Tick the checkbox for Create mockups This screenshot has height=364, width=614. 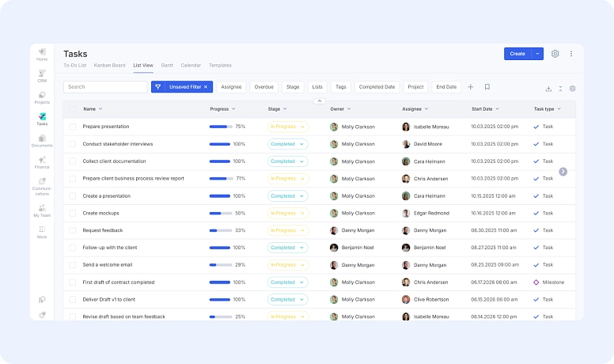(73, 213)
